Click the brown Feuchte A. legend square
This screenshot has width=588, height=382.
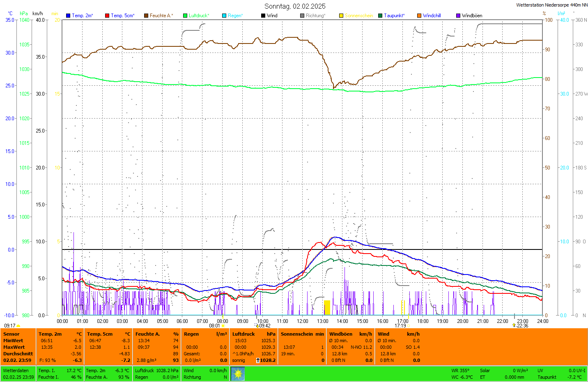pyautogui.click(x=146, y=16)
